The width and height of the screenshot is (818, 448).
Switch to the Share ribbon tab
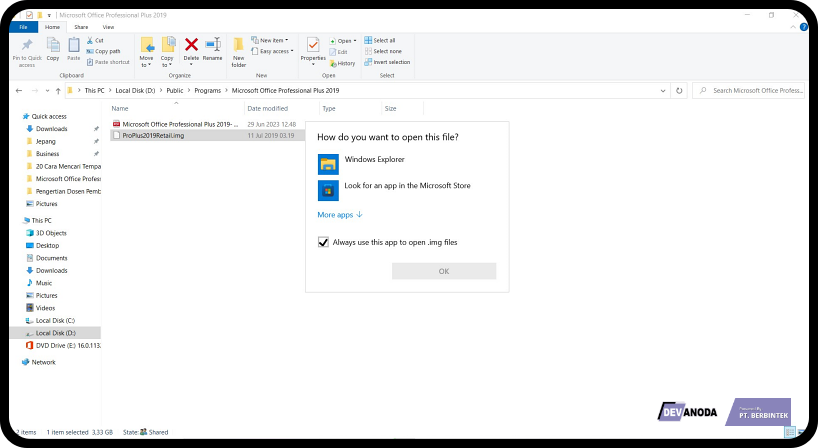[81, 27]
